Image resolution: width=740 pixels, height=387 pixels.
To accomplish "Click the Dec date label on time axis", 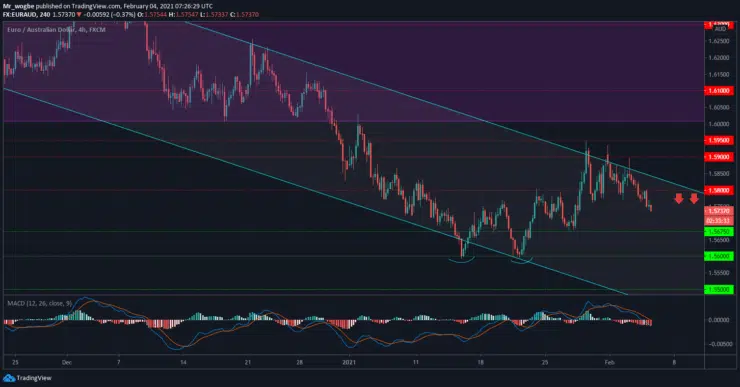I will click(67, 362).
